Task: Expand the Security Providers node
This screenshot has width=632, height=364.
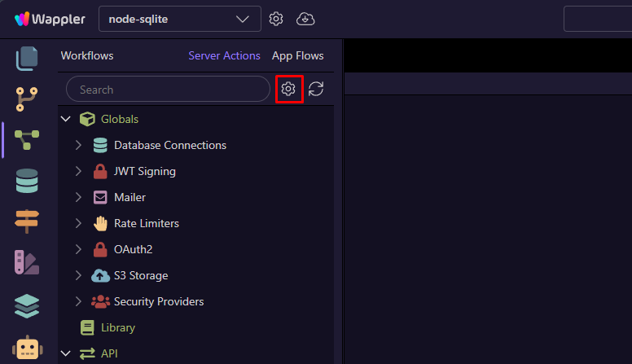Action: (x=79, y=301)
